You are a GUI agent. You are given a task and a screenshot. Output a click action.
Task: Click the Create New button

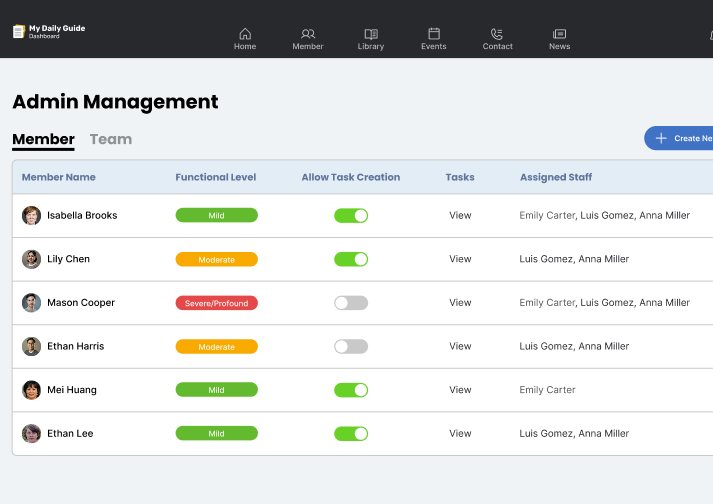coord(678,138)
